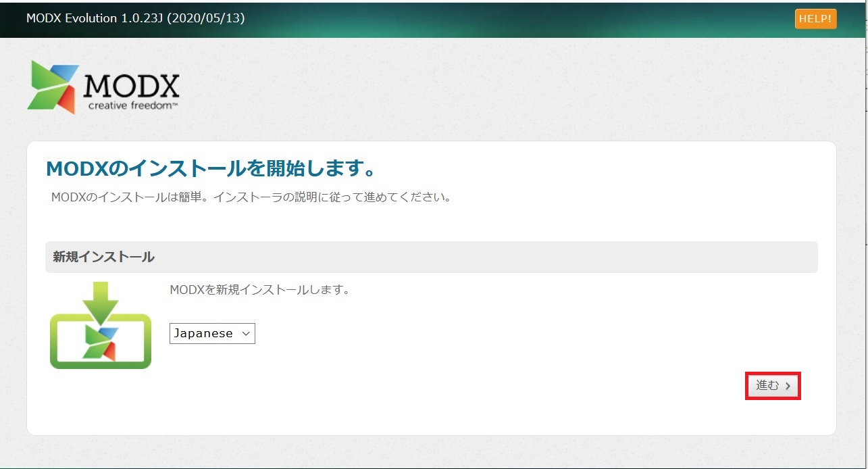Click the MODXのインストールを開始します heading
Image resolution: width=868 pixels, height=469 pixels.
click(x=211, y=168)
